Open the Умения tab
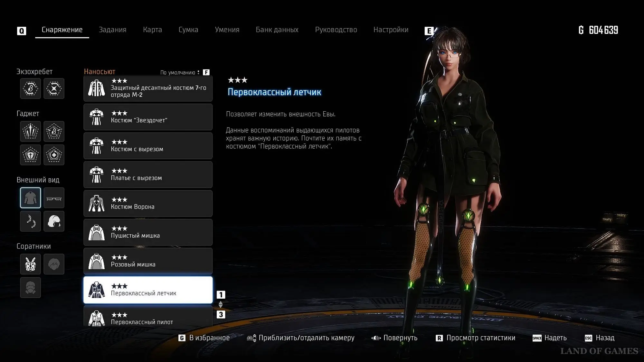Image resolution: width=644 pixels, height=362 pixels. click(227, 30)
